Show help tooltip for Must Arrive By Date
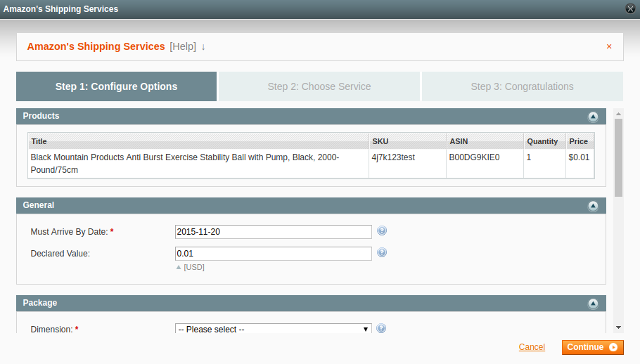Viewport: 640px width, 364px height. 382,230
